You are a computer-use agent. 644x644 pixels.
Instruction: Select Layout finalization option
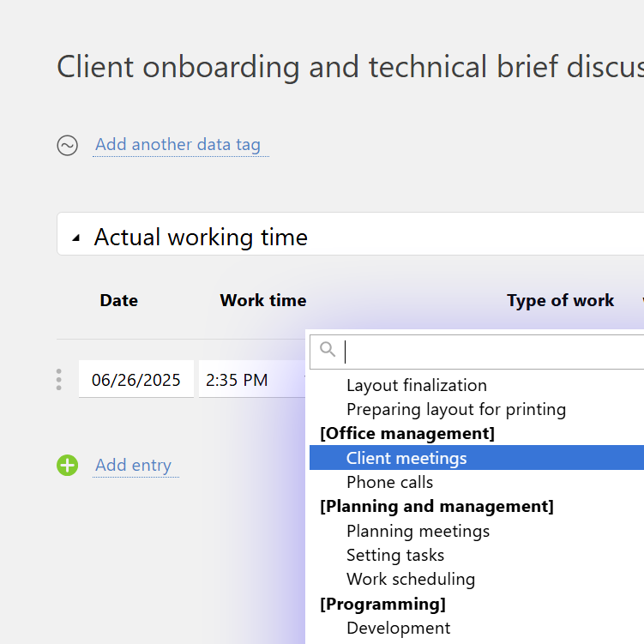tap(416, 385)
